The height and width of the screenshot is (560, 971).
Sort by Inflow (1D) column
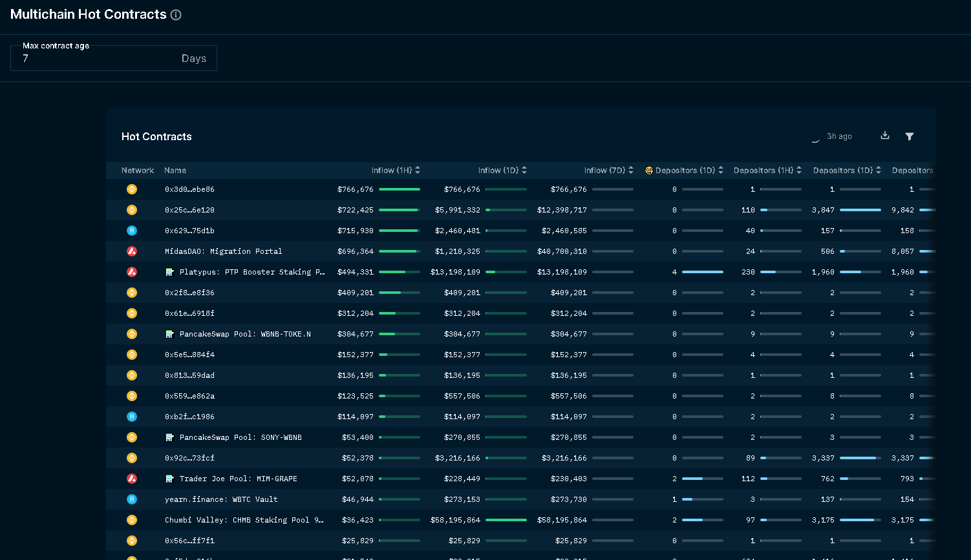point(502,171)
